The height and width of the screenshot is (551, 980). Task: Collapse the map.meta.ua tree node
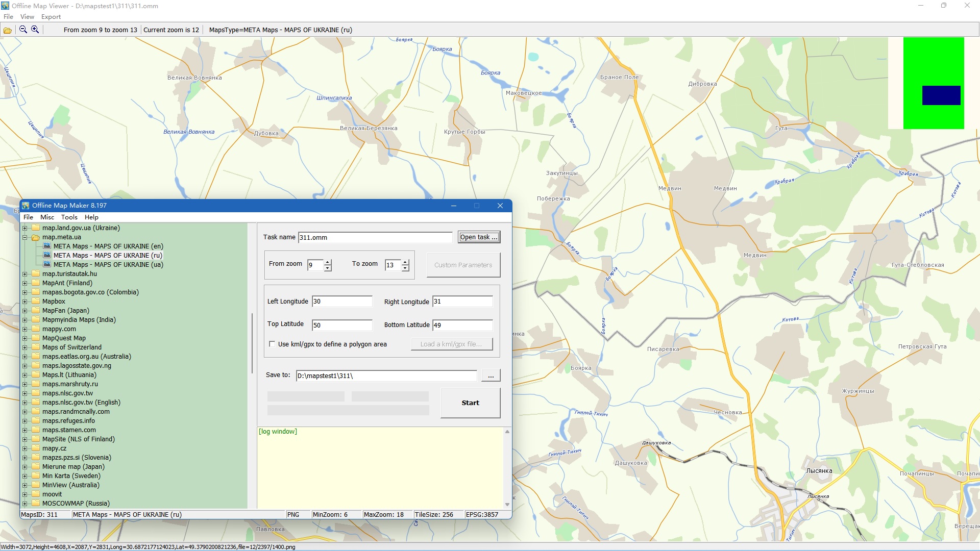pyautogui.click(x=24, y=237)
